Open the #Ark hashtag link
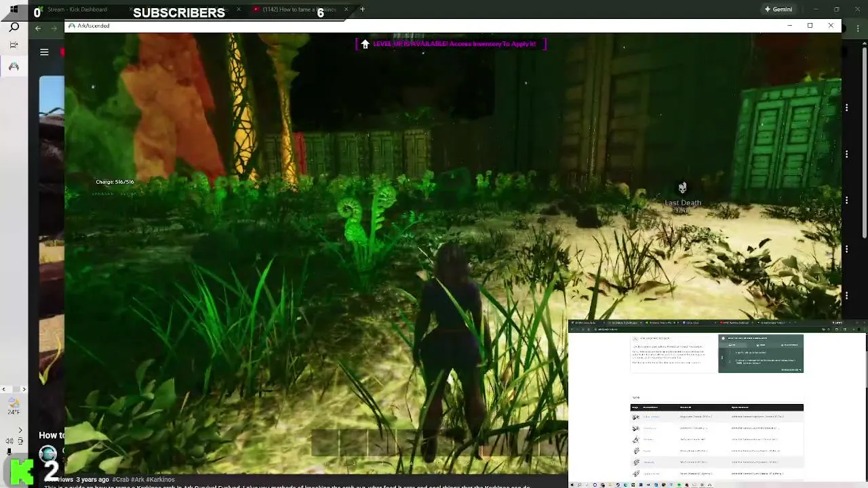The height and width of the screenshot is (488, 868). pos(138,480)
